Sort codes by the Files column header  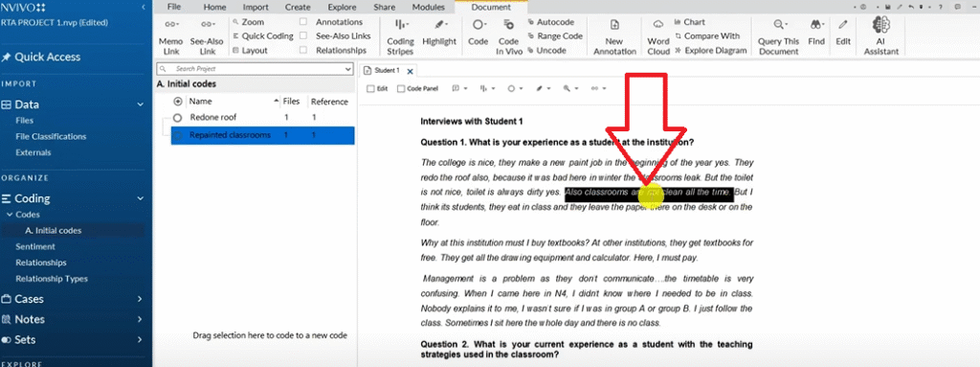[x=291, y=101]
